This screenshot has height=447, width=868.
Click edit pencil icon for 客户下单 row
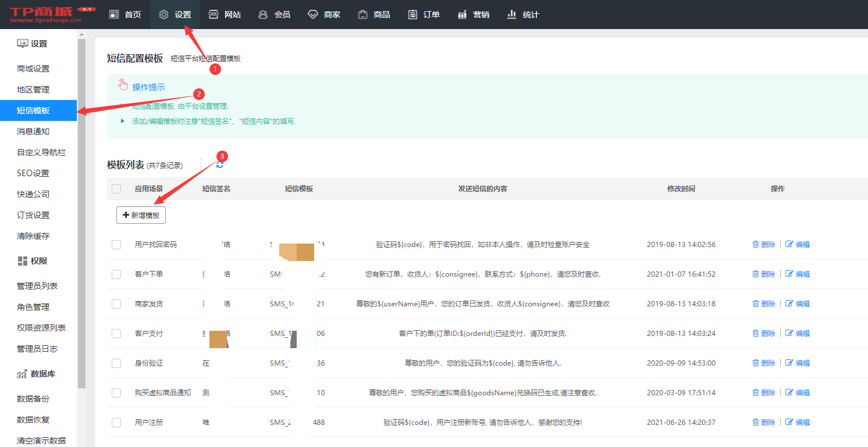789,274
